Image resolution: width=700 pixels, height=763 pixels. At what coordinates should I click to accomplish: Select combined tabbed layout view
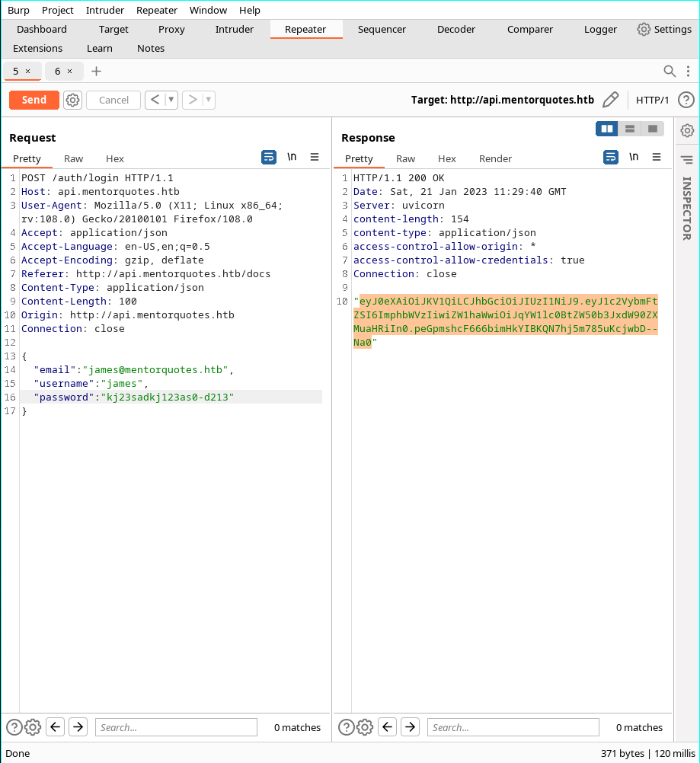(653, 129)
